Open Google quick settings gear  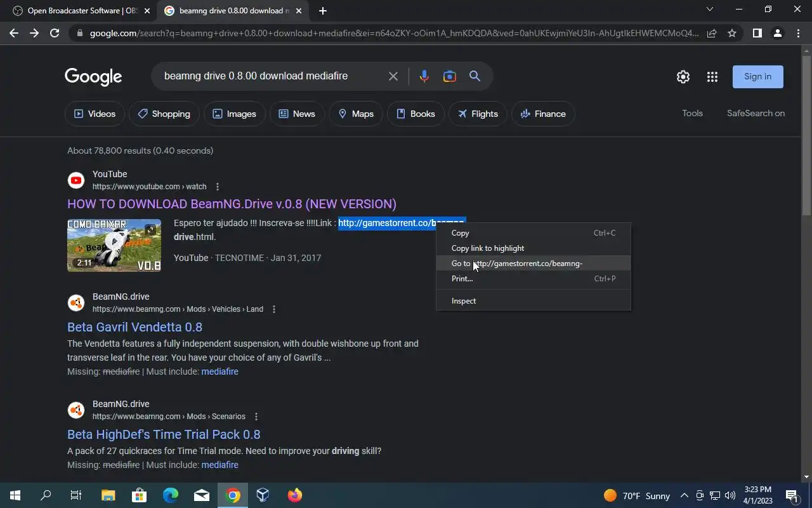(x=683, y=77)
